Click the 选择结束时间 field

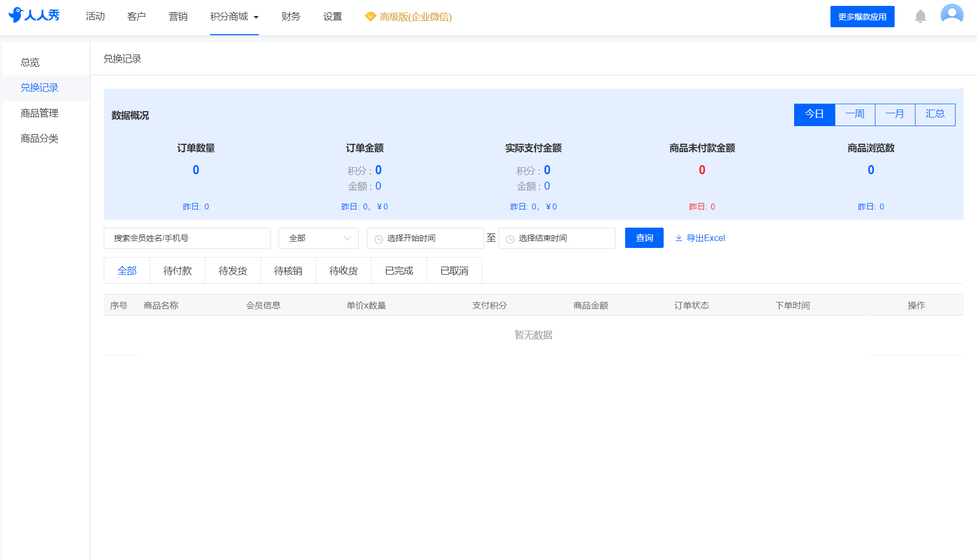tap(557, 238)
